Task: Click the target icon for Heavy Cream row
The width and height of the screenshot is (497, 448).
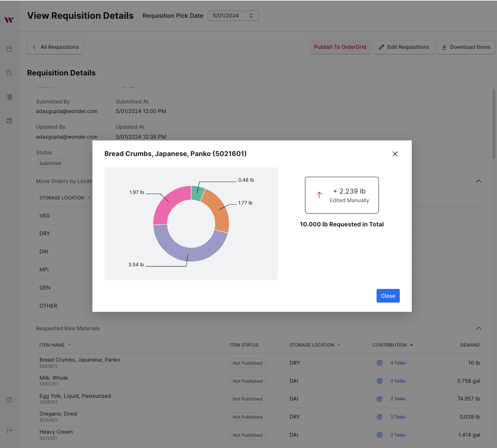Action: (x=379, y=435)
